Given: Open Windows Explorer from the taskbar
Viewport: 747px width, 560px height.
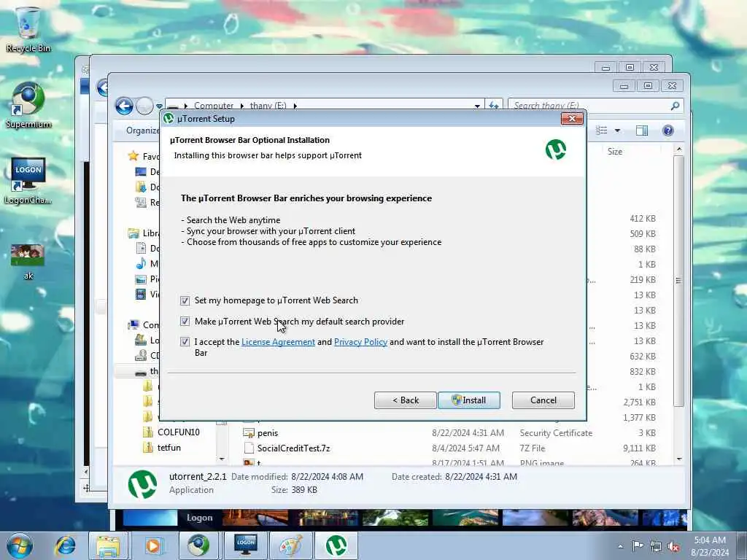Looking at the screenshot, I should [x=108, y=545].
